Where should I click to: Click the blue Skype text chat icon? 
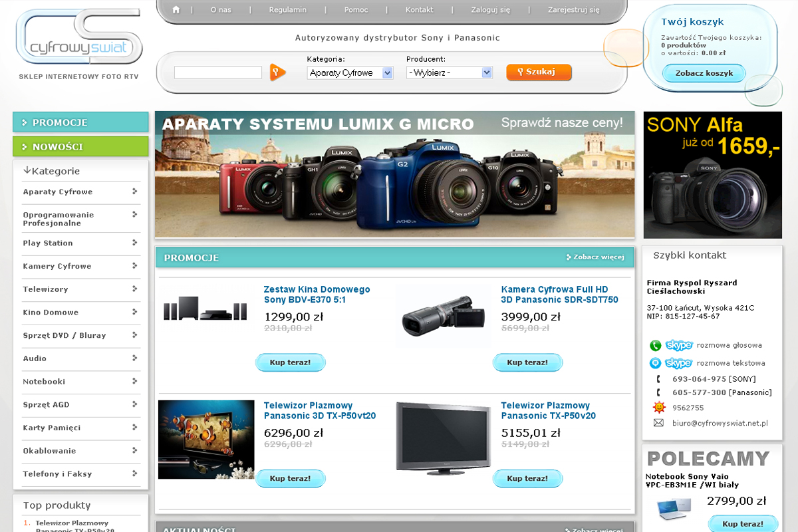coord(656,363)
